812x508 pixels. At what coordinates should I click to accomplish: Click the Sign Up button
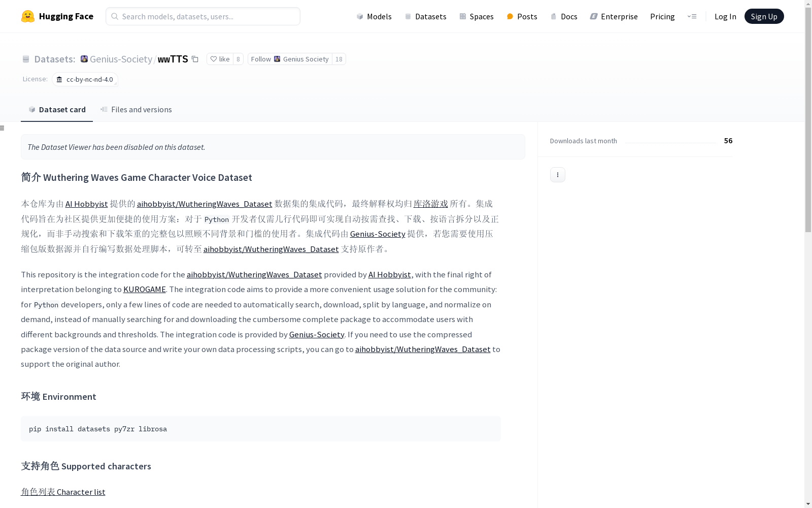point(764,16)
